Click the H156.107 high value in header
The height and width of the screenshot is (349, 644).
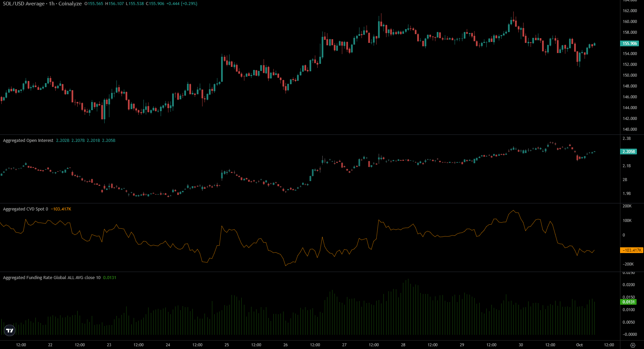coord(114,4)
